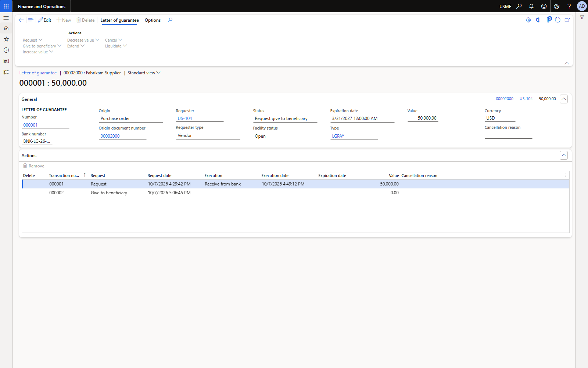
Task: Sort by Request date column header
Action: point(159,176)
